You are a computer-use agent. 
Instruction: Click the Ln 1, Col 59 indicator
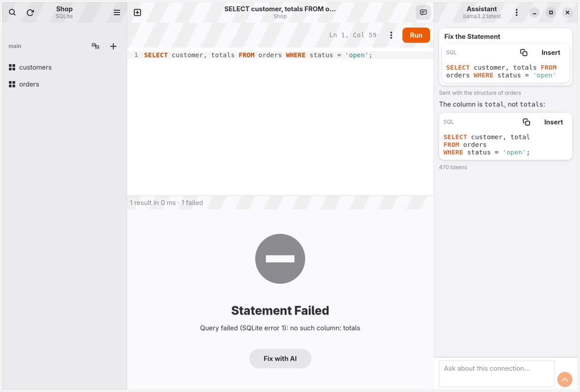click(x=353, y=35)
